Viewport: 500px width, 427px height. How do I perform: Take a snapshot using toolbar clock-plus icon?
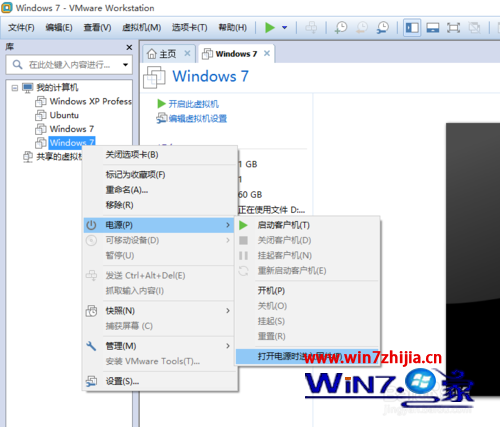coord(341,27)
